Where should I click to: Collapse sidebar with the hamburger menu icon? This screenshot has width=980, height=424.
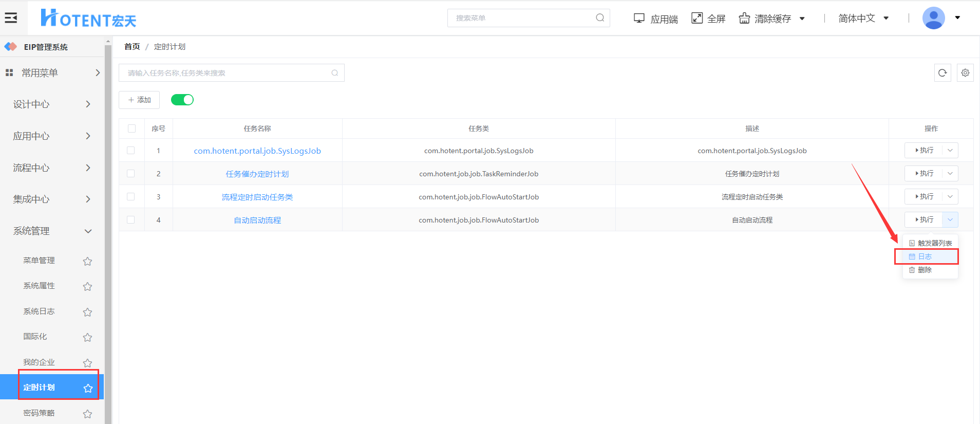pos(11,18)
